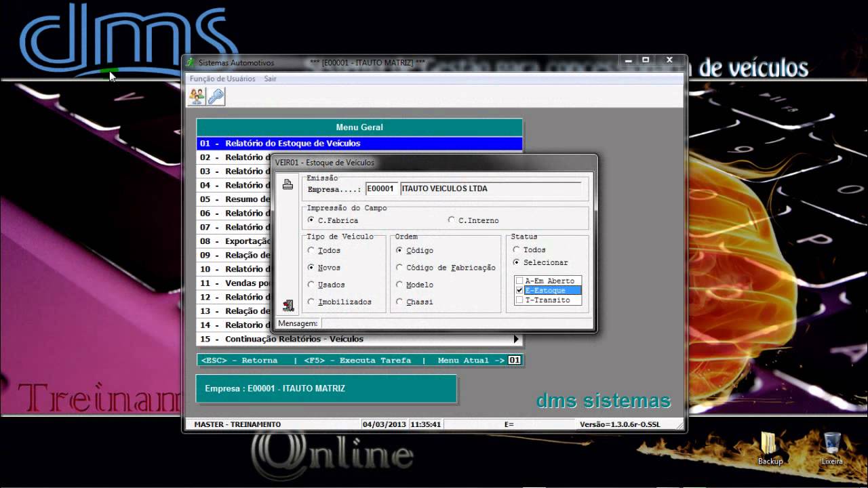Viewport: 868px width, 488px height.
Task: Click the exit door icon in Estoque dialog
Action: (288, 306)
